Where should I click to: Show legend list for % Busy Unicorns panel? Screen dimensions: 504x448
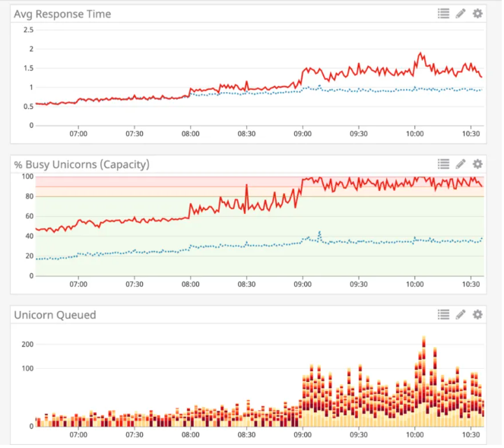[x=444, y=164]
